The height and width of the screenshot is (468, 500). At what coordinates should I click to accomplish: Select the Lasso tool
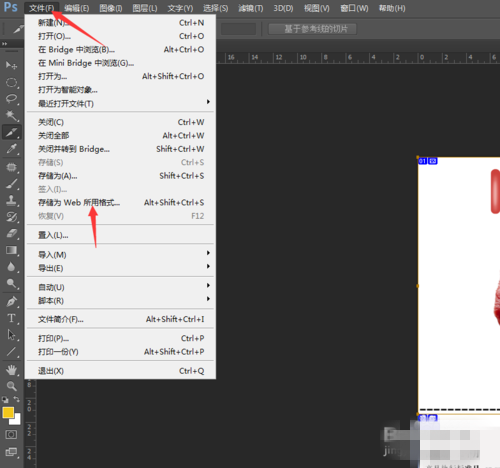tap(11, 99)
